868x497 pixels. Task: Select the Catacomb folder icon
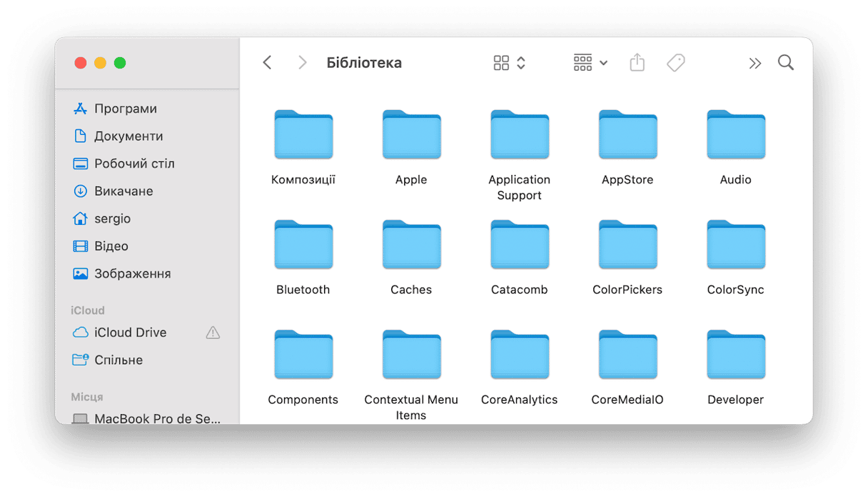click(x=520, y=244)
